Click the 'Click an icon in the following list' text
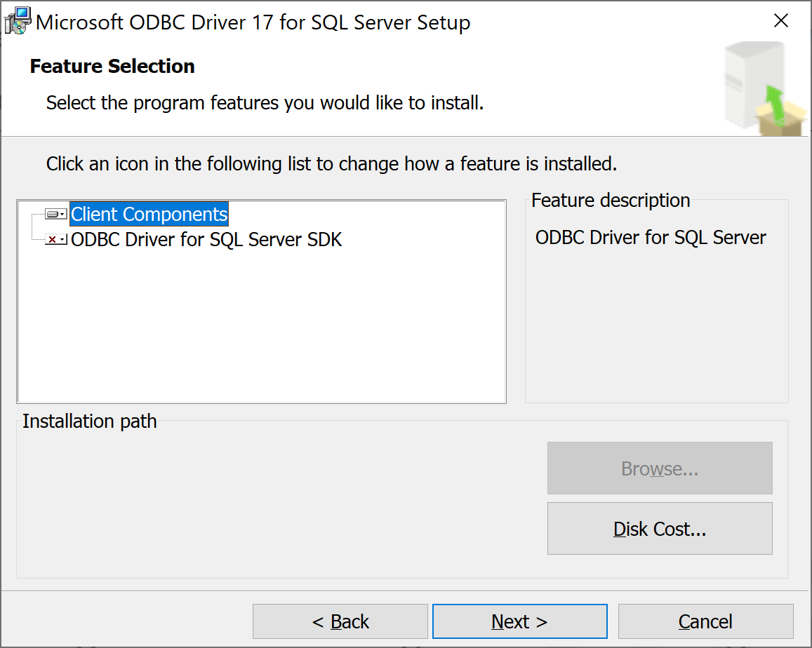 (x=331, y=164)
